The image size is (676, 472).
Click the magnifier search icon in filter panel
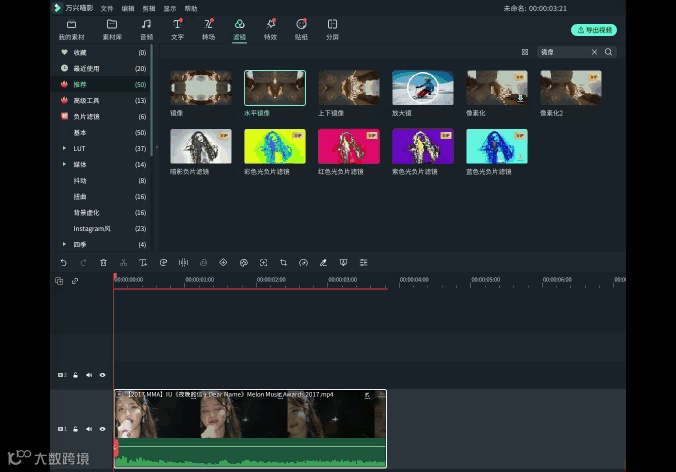coord(608,52)
